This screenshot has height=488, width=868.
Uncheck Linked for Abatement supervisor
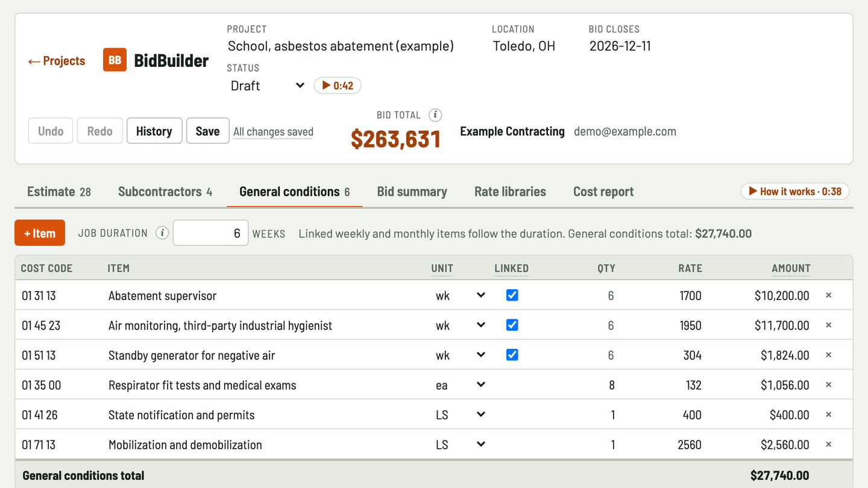point(512,295)
